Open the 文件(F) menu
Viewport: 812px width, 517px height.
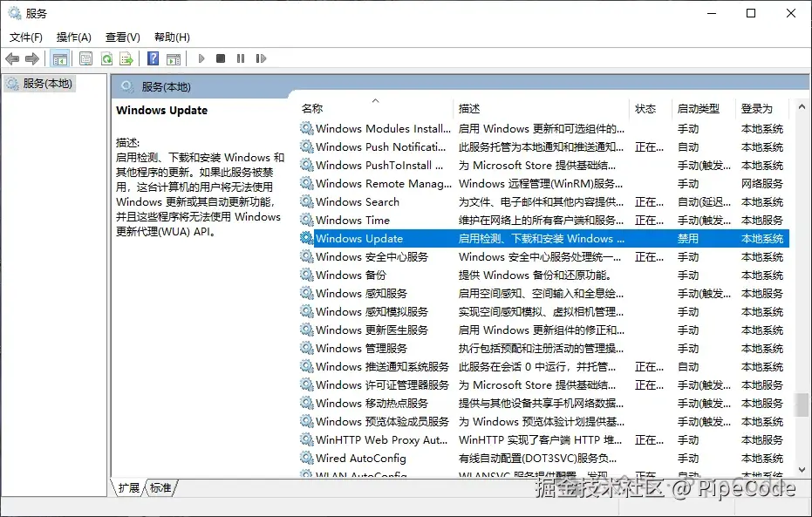point(26,37)
